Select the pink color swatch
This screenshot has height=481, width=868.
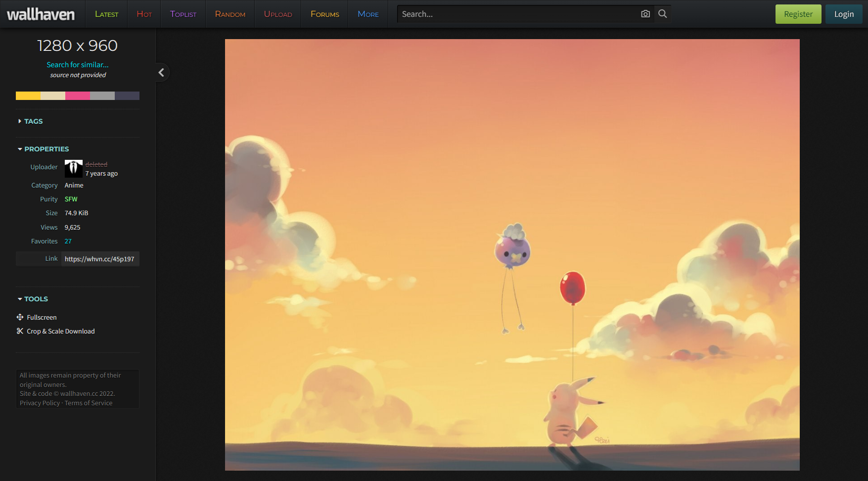pyautogui.click(x=78, y=96)
